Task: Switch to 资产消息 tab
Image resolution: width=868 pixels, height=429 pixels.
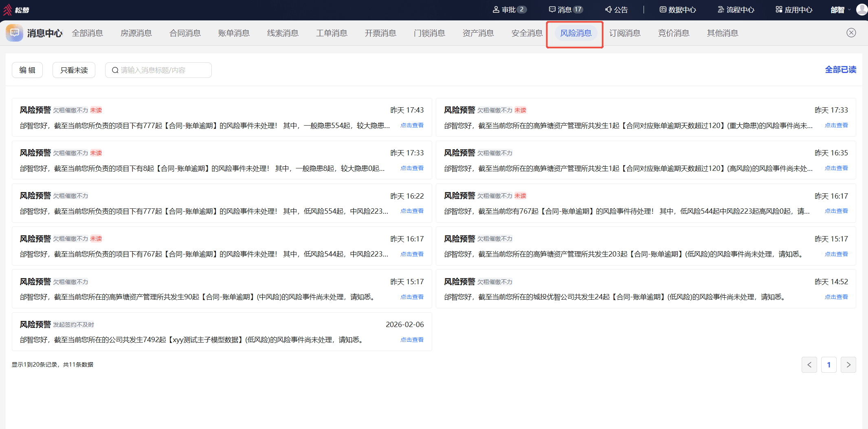Action: click(x=478, y=33)
